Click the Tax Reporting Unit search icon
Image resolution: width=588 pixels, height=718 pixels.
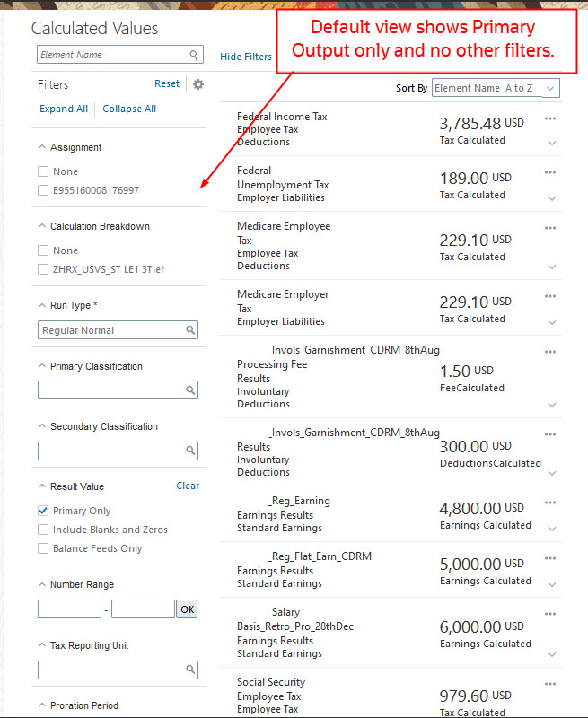tap(190, 670)
